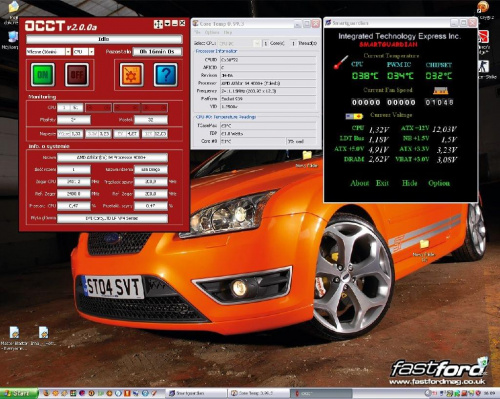
Task: Select the left document icon at bottom-left of desktop
Action: click(x=14, y=332)
